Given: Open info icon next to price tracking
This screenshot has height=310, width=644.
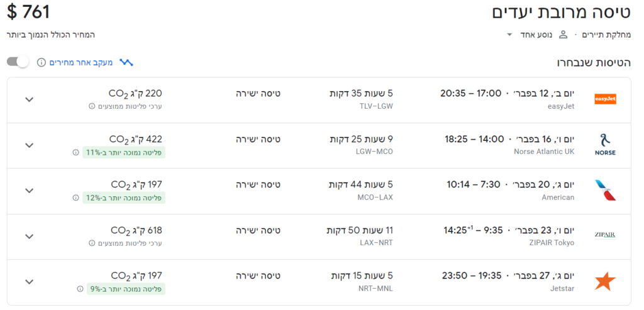Looking at the screenshot, I should (41, 62).
